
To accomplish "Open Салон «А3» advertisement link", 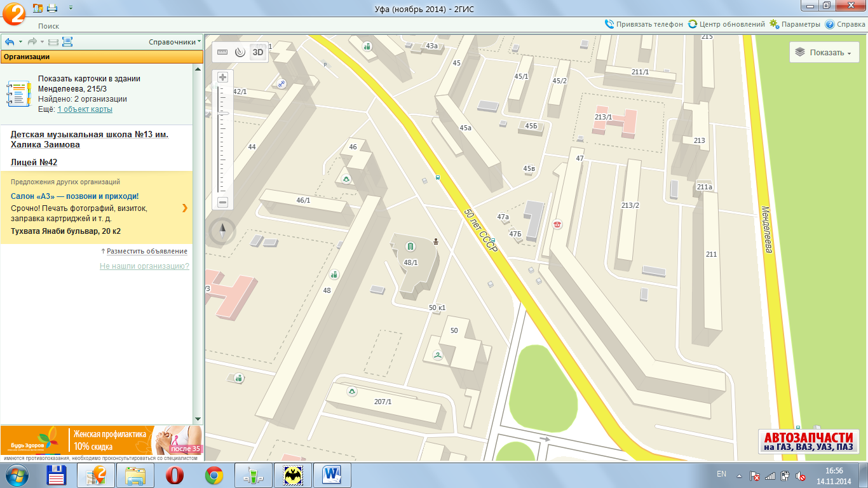I will point(74,196).
